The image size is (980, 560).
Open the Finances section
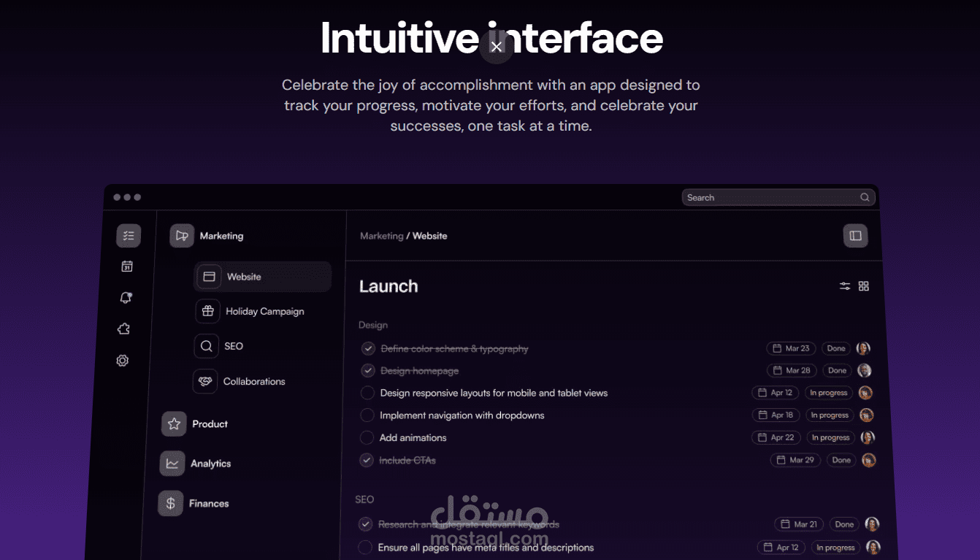pyautogui.click(x=209, y=503)
